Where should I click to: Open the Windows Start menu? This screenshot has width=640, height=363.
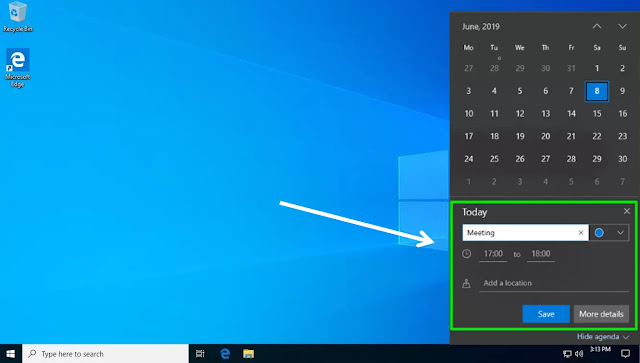click(x=11, y=354)
